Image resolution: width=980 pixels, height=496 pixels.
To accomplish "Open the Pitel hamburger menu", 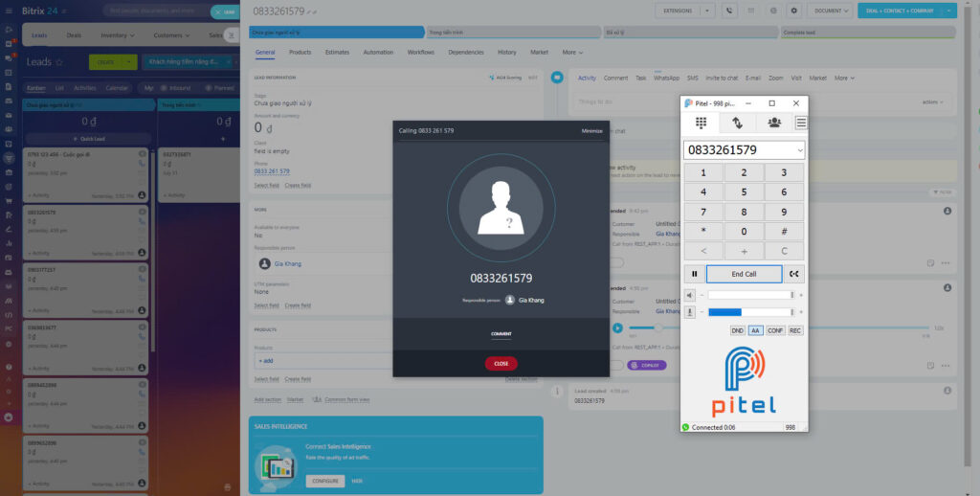I will point(801,123).
